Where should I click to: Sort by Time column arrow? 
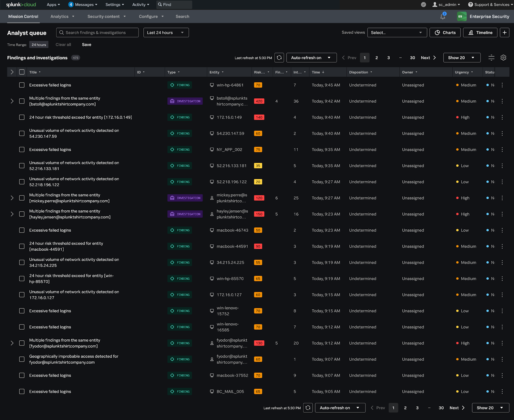coord(323,72)
